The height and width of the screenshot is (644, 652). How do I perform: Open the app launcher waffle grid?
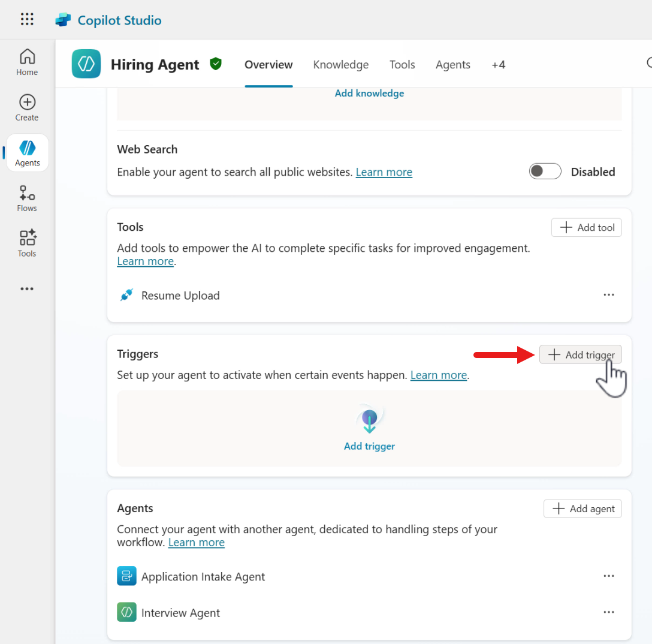(27, 20)
